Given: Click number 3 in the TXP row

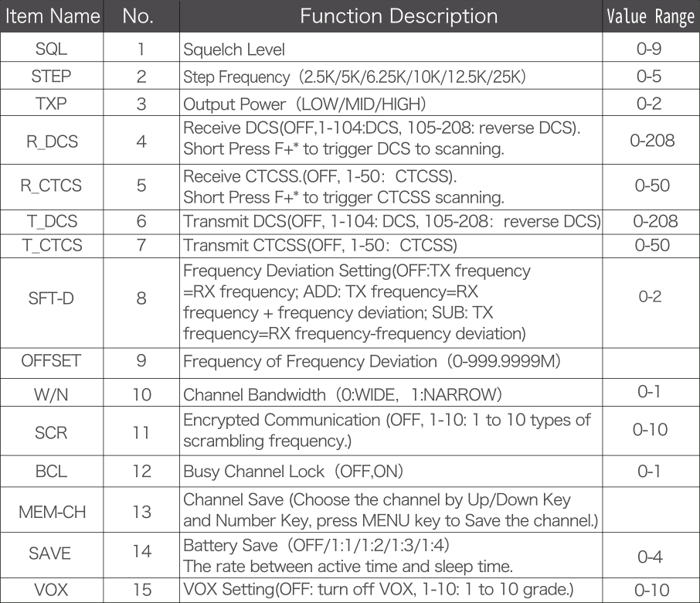Looking at the screenshot, I should pyautogui.click(x=141, y=104).
